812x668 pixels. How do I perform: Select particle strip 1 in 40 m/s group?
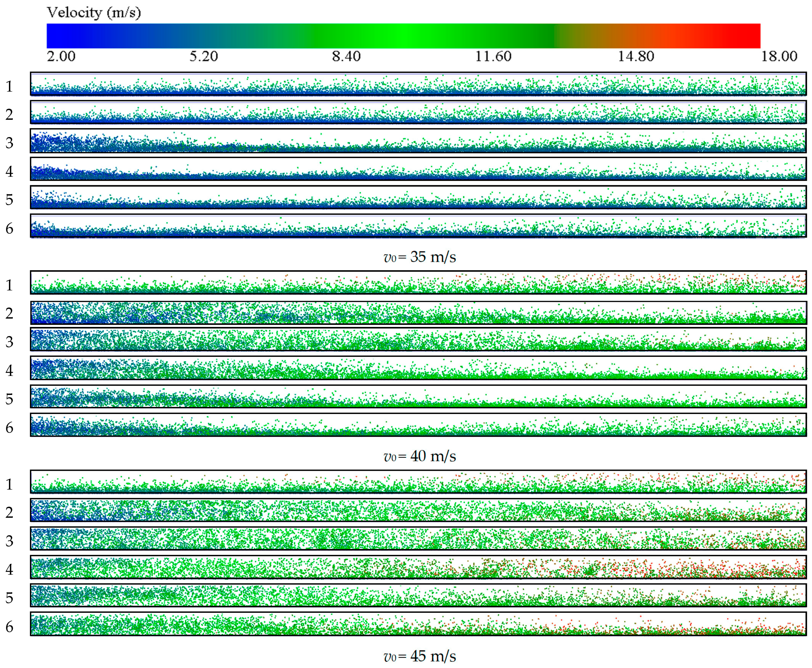[418, 283]
